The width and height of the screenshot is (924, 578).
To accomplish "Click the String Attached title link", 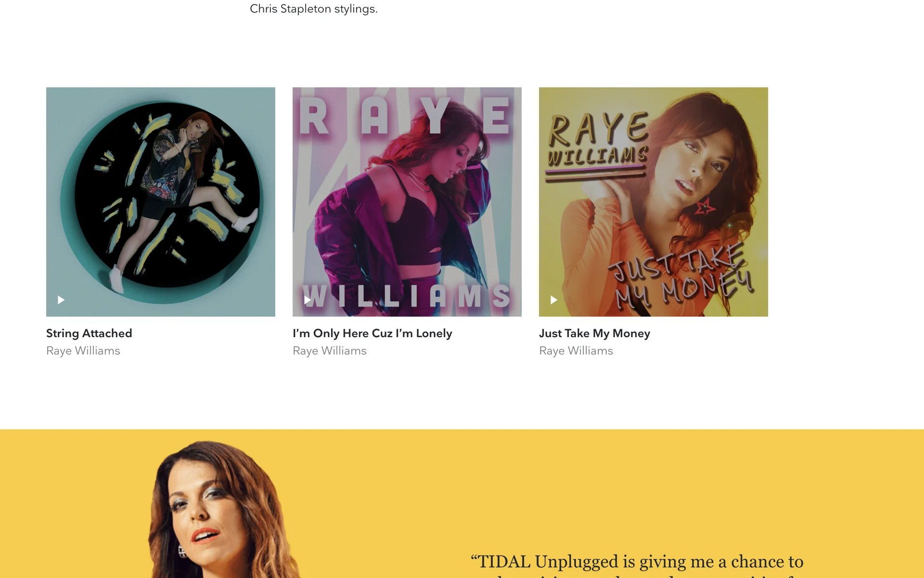I will tap(89, 333).
